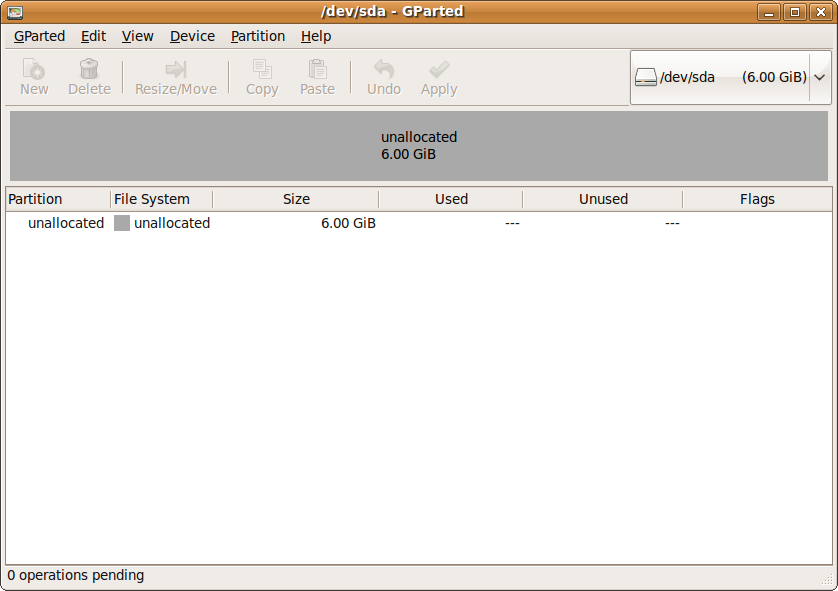Click the hard disk icon beside /dev/sda
This screenshot has width=838, height=591.
pos(646,77)
